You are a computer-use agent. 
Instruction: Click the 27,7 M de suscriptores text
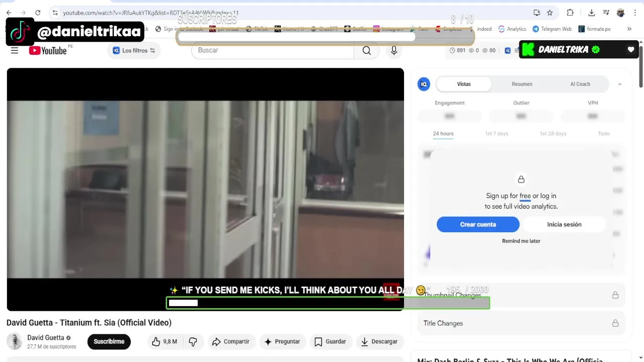[51, 347]
